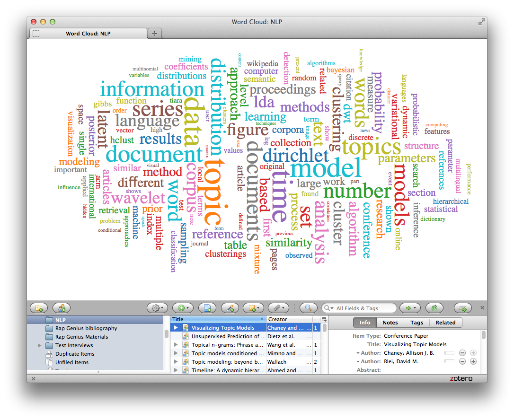
Task: Expand Topic models conditioned item
Action: coord(176,353)
